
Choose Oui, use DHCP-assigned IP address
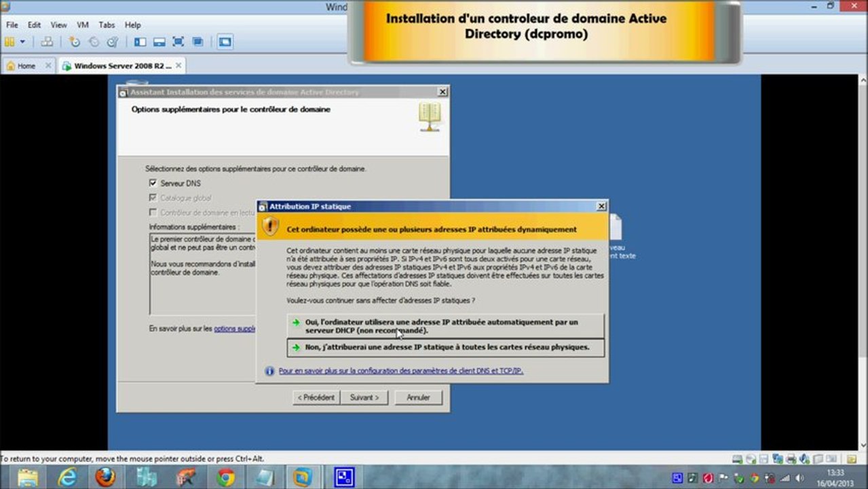tap(445, 326)
